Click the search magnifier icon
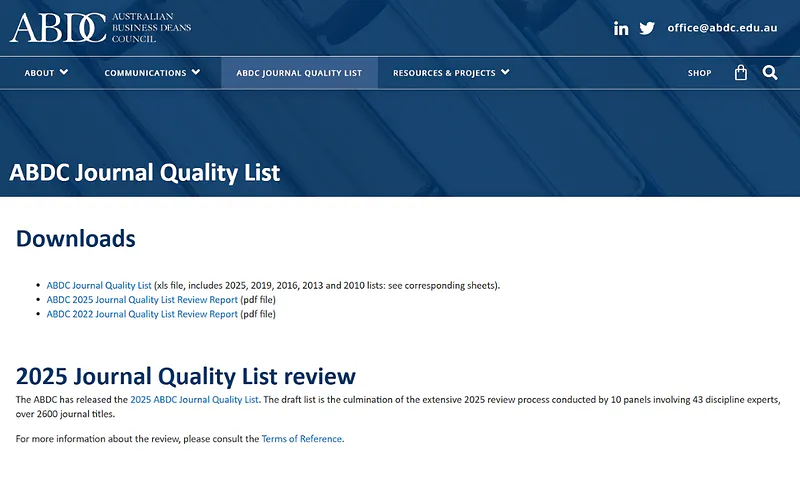Viewport: 800px width, 480px height. [770, 73]
